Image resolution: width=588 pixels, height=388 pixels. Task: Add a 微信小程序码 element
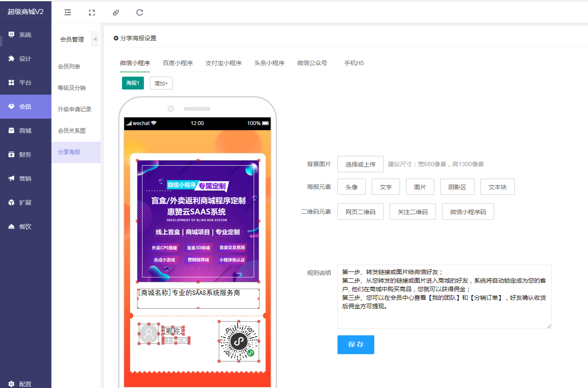point(468,212)
